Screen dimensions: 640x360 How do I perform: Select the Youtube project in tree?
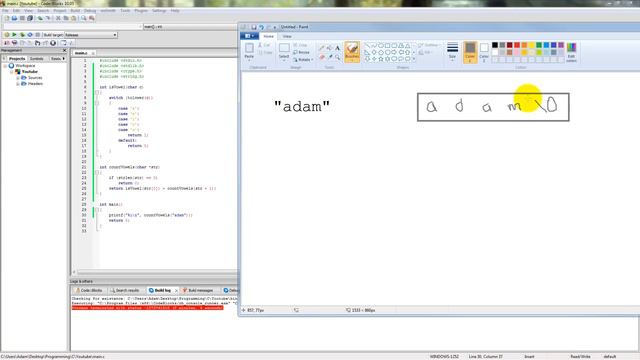coord(29,72)
